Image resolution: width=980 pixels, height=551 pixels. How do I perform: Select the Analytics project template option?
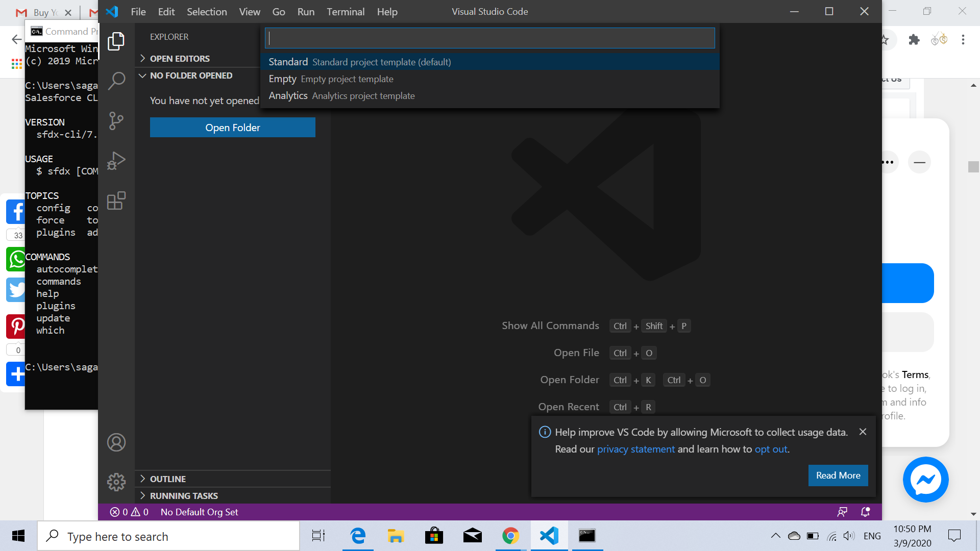490,95
